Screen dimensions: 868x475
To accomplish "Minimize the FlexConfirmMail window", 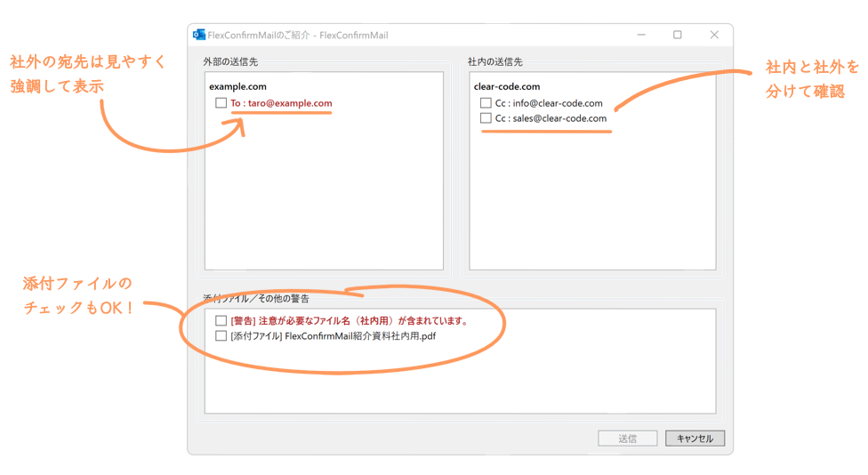I will pyautogui.click(x=641, y=35).
